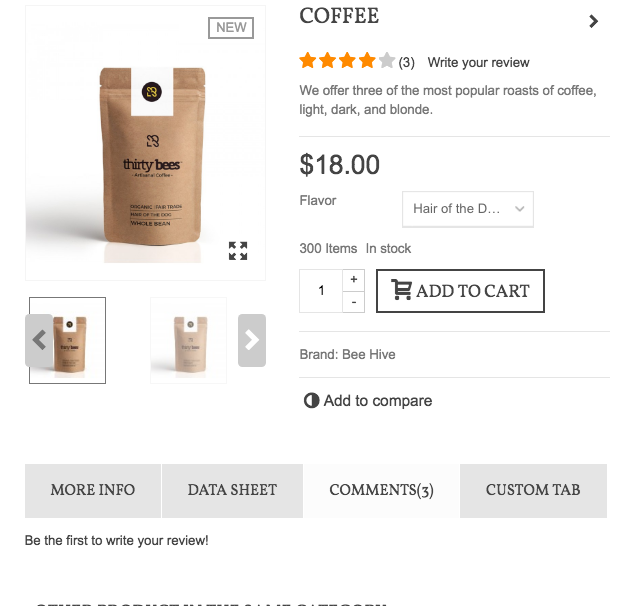Decrease quantity with minus button
Screen dimensions: 640x606
point(353,302)
